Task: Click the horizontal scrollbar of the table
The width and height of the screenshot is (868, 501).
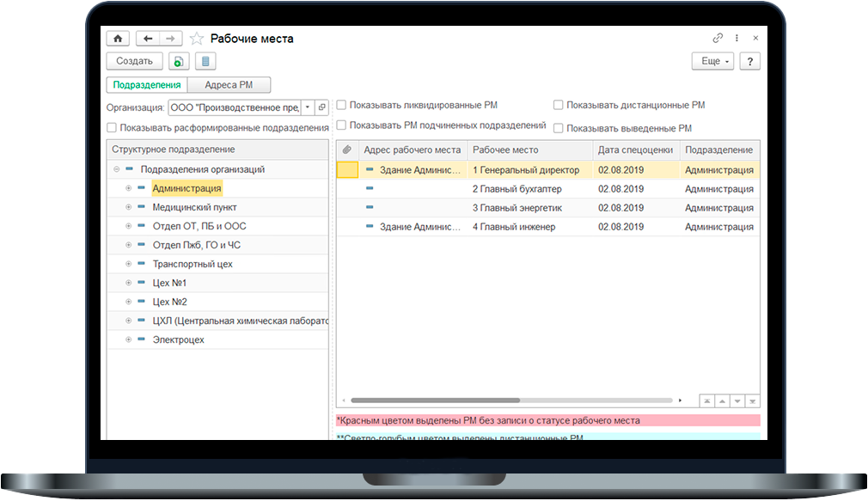Action: point(435,400)
